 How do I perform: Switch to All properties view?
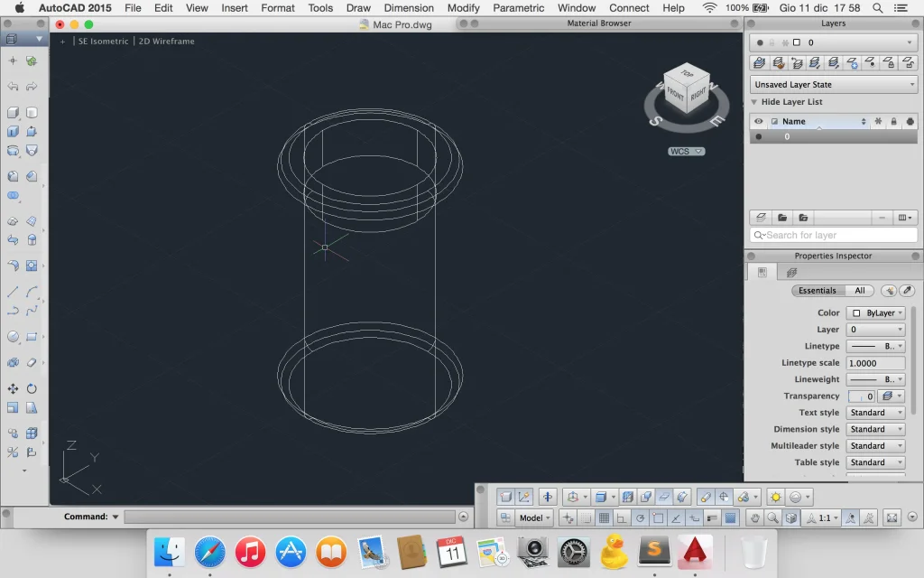(x=860, y=290)
